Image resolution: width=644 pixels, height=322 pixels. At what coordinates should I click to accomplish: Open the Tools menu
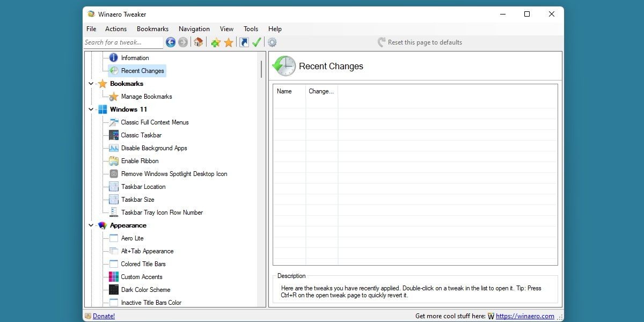pos(251,29)
